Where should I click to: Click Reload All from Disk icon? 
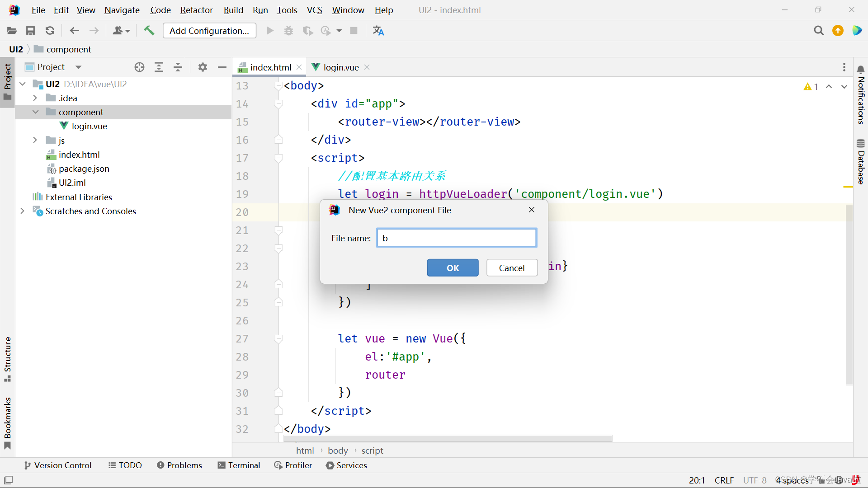point(50,31)
